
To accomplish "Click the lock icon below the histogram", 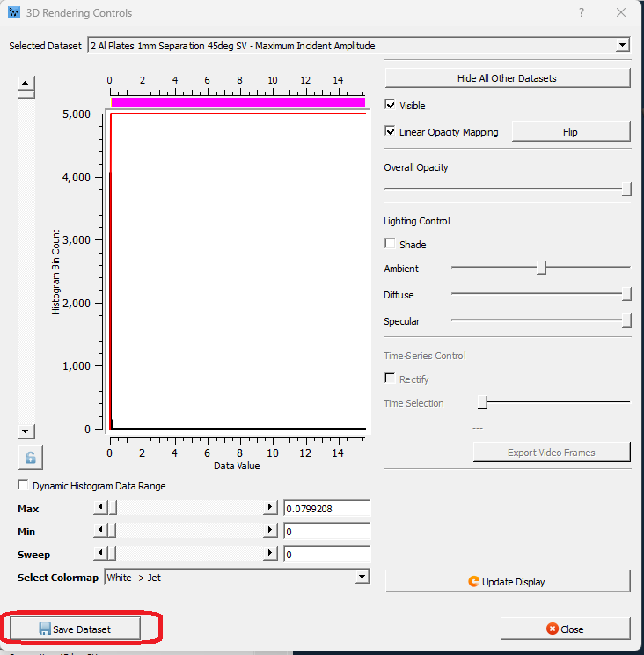I will tap(30, 458).
